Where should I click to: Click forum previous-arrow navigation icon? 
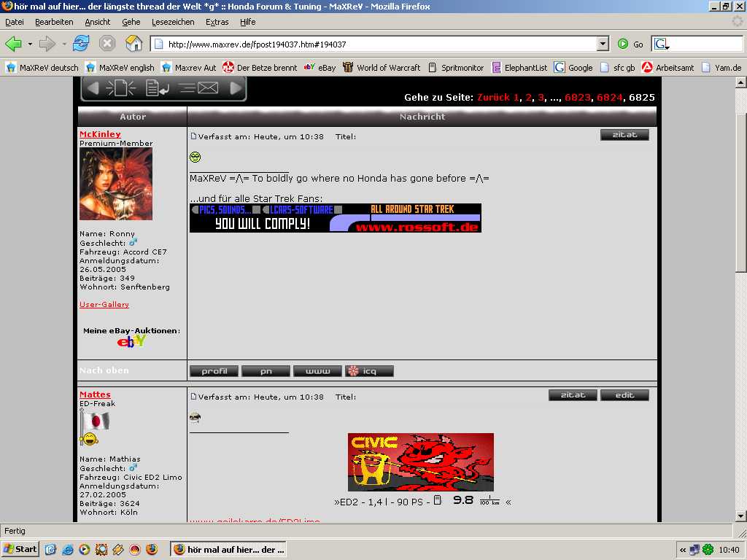click(92, 88)
